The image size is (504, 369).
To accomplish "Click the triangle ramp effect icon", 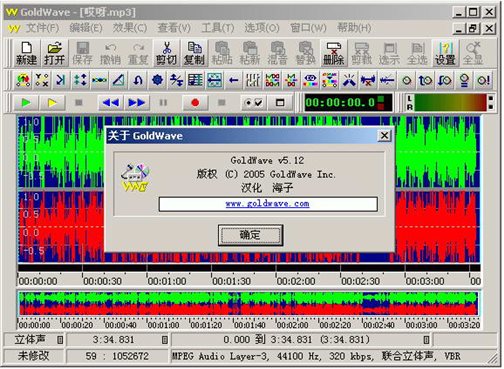I will pos(119,80).
